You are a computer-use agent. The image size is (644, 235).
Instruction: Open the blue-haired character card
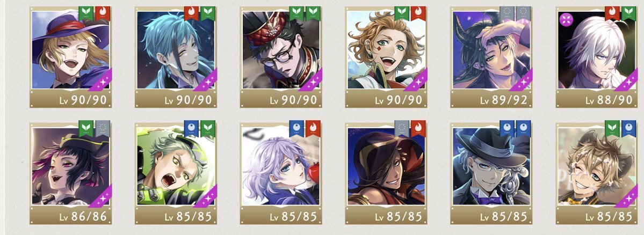pyautogui.click(x=176, y=57)
